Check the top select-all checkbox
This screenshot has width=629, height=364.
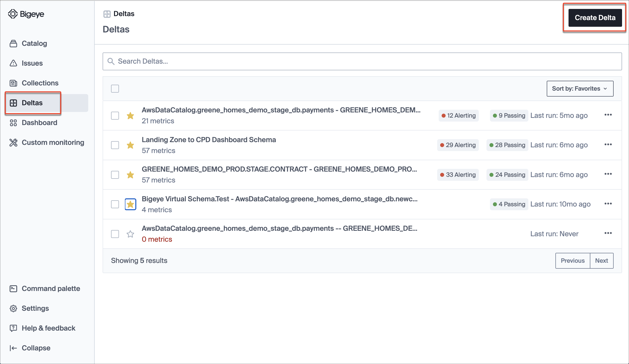115,88
